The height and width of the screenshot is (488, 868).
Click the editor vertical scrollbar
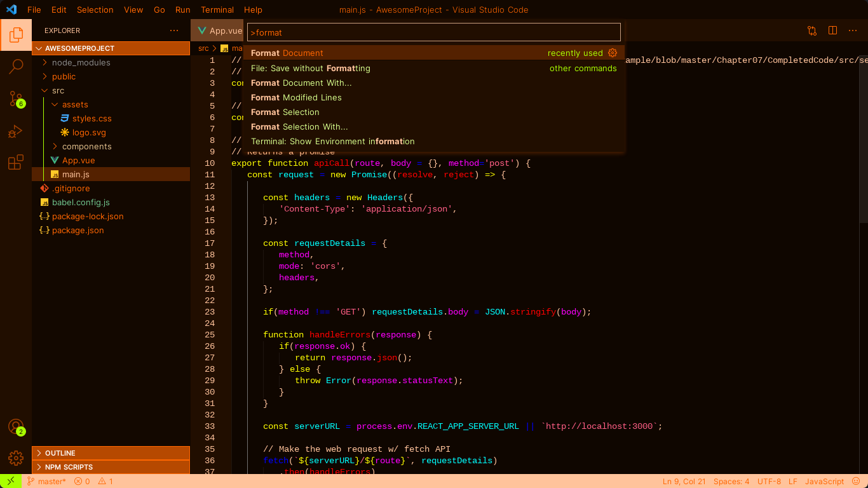(x=863, y=139)
